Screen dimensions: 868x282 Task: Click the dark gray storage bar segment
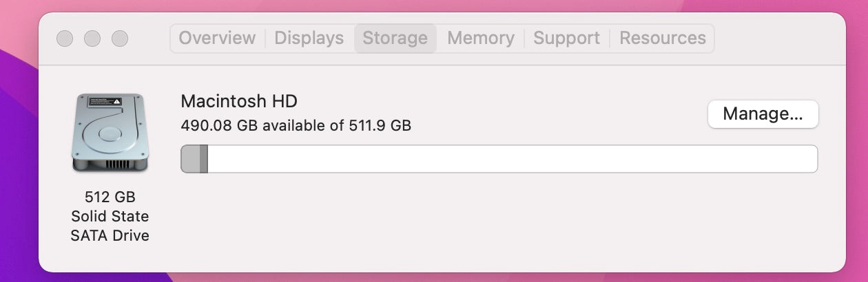[x=203, y=159]
